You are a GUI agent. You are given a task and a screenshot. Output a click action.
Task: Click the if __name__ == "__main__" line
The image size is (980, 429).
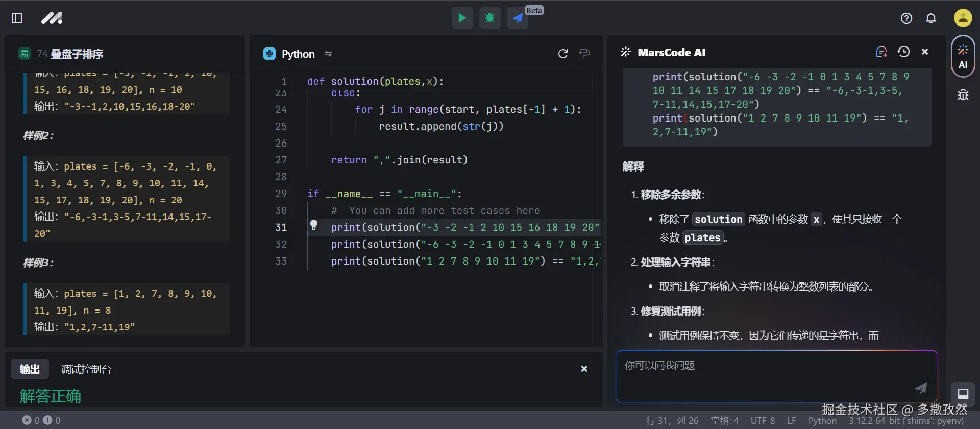tap(384, 194)
